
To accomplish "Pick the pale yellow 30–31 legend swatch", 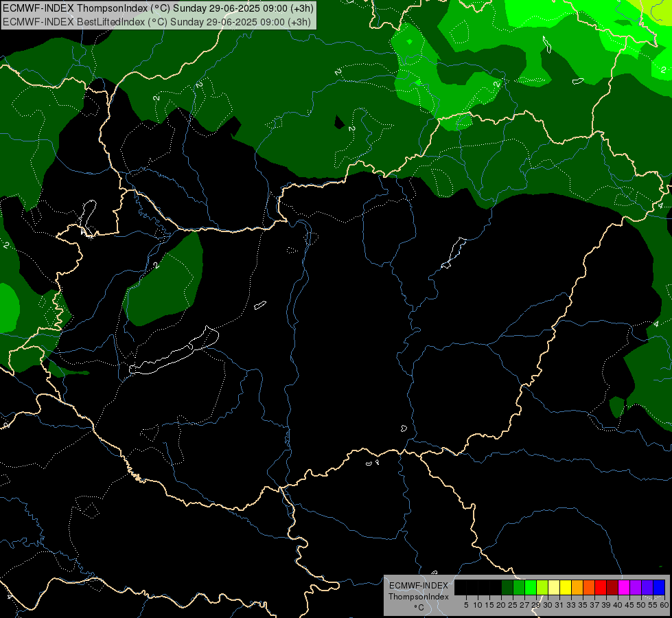I will click(554, 587).
